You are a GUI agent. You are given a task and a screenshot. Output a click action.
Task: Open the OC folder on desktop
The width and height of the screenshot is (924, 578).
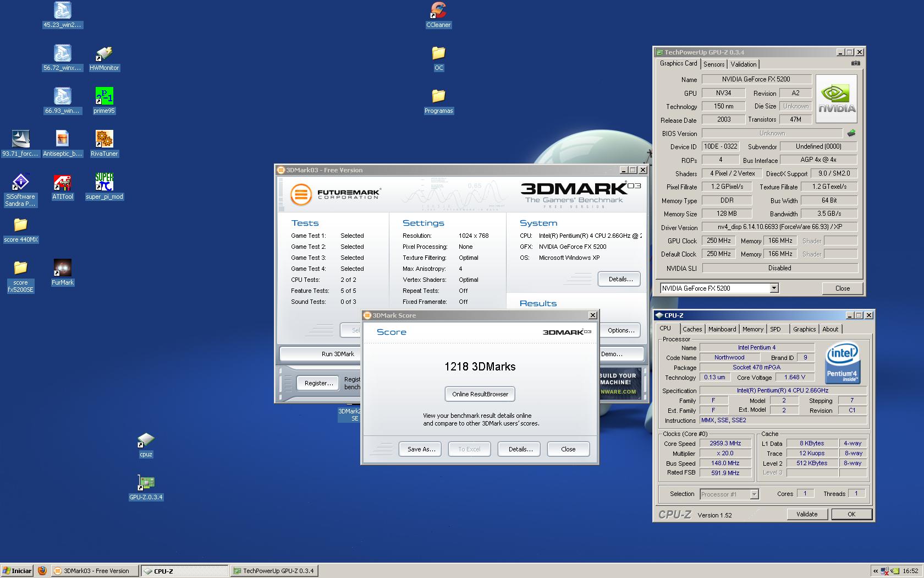pyautogui.click(x=438, y=58)
